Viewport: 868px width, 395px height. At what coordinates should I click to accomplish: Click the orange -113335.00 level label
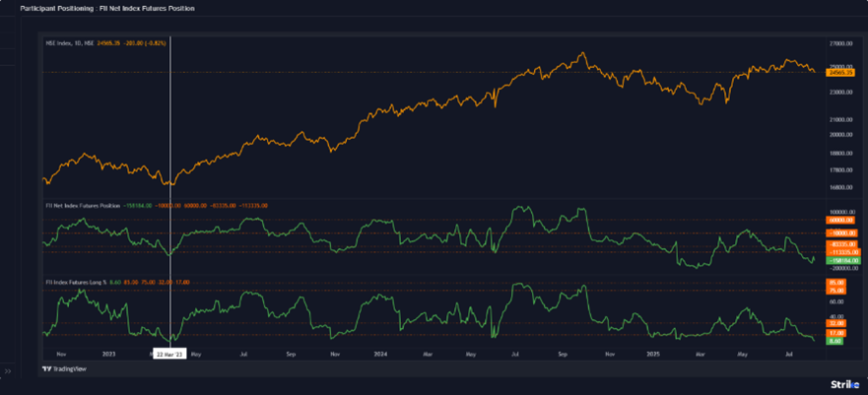click(x=840, y=251)
